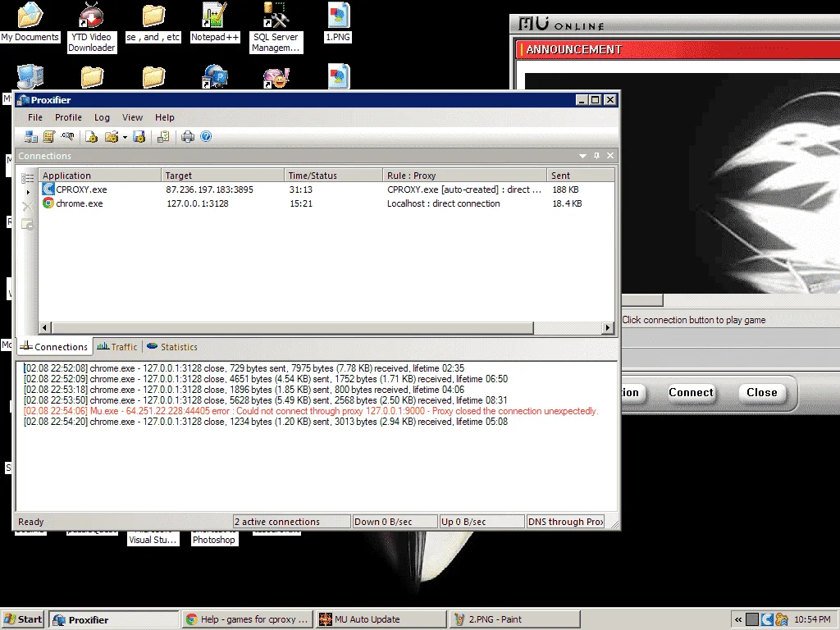The height and width of the screenshot is (630, 840).
Task: Click the left arrow of the horizontal scrollbar
Action: pyautogui.click(x=44, y=327)
